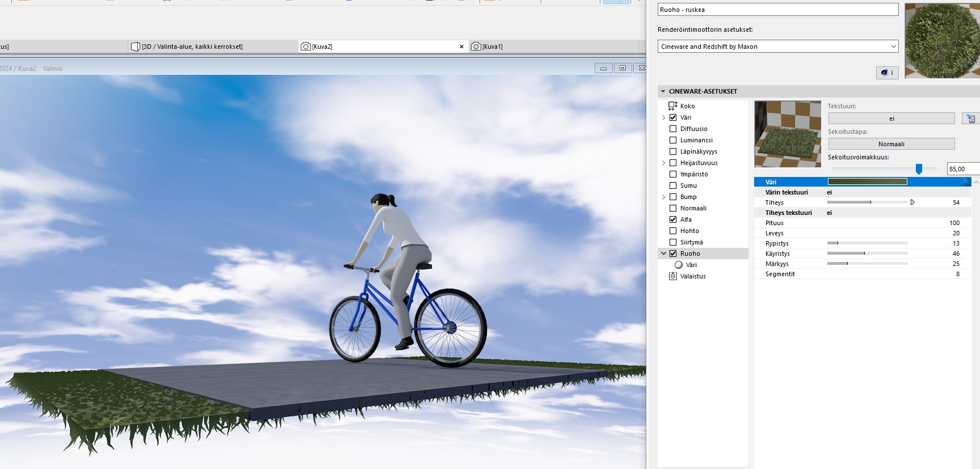980x469 pixels.
Task: Expand the Heijastuvuus channel tree arrow
Action: pos(663,163)
